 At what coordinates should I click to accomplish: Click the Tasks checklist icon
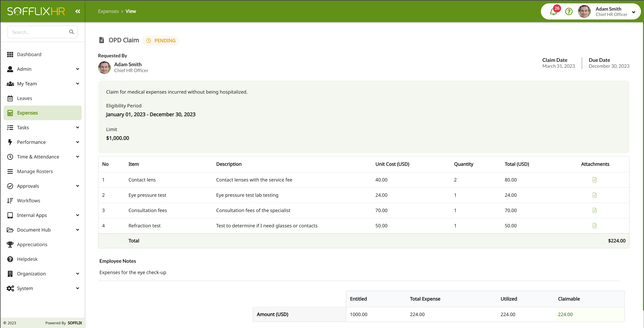10,127
